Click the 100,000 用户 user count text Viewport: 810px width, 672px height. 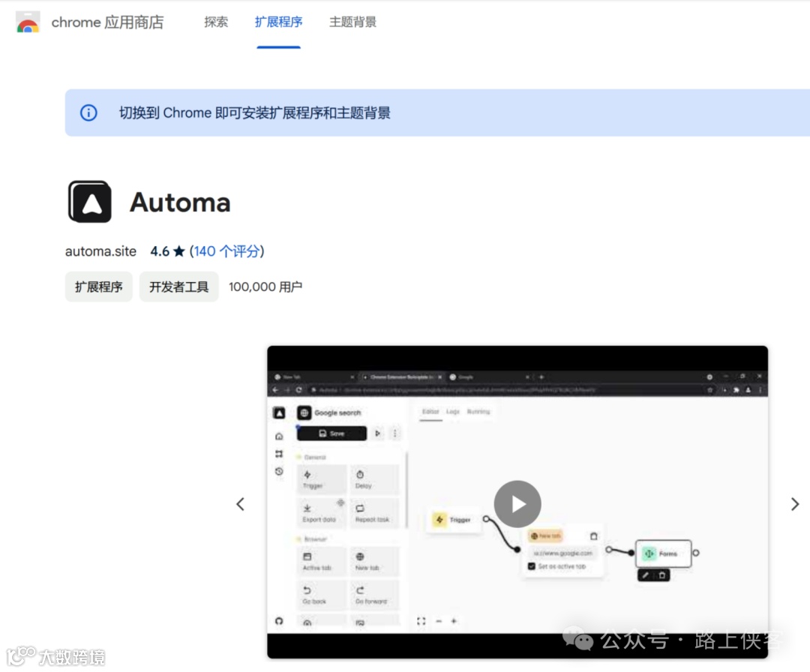[265, 286]
